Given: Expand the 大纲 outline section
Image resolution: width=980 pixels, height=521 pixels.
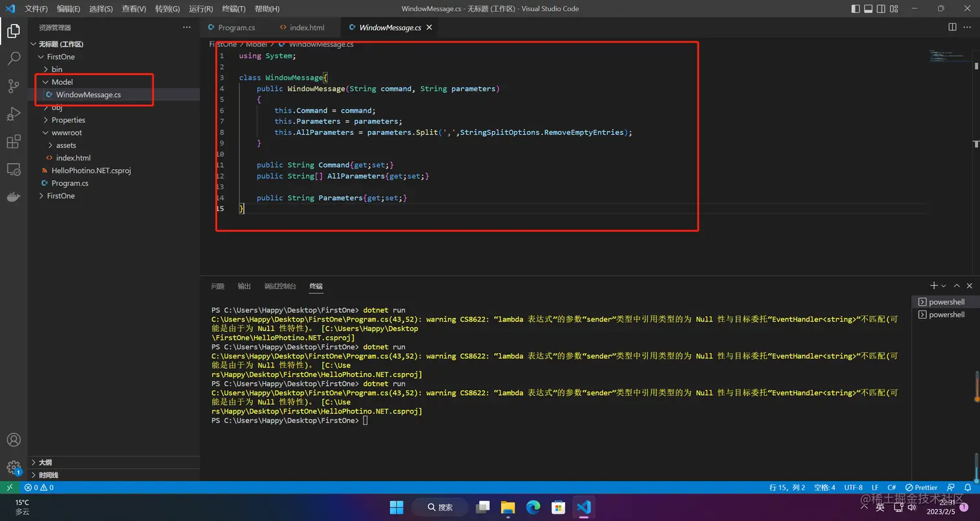Looking at the screenshot, I should [114, 463].
